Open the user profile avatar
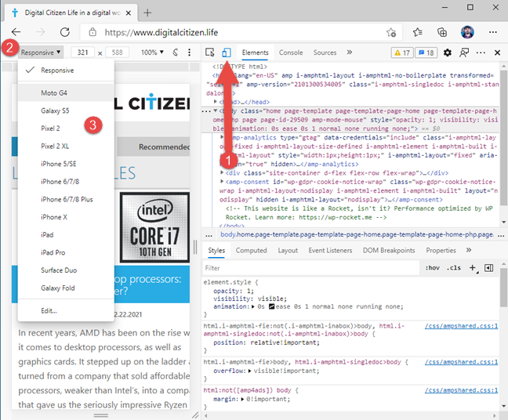508x420 pixels. pos(467,32)
